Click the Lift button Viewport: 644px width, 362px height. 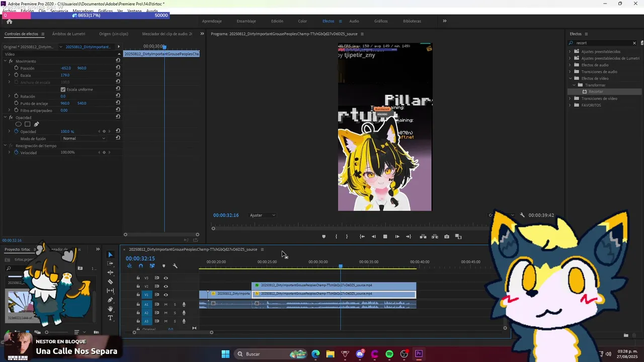coord(423,237)
